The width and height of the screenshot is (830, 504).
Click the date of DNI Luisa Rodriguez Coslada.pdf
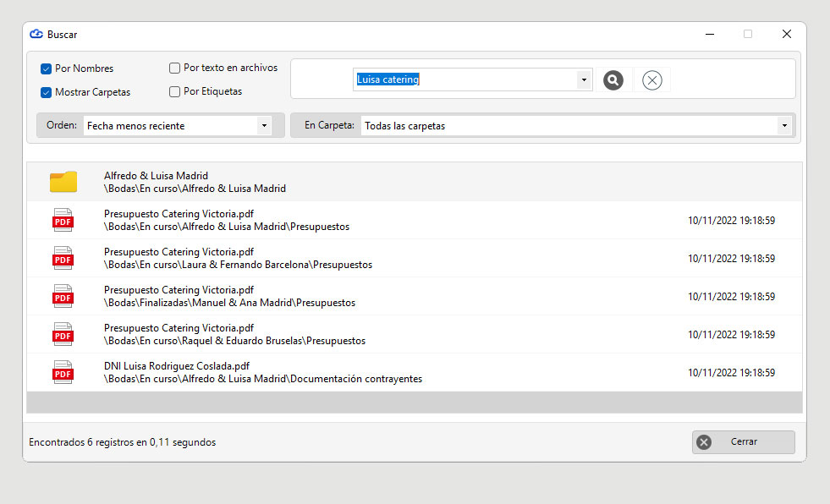[732, 373]
